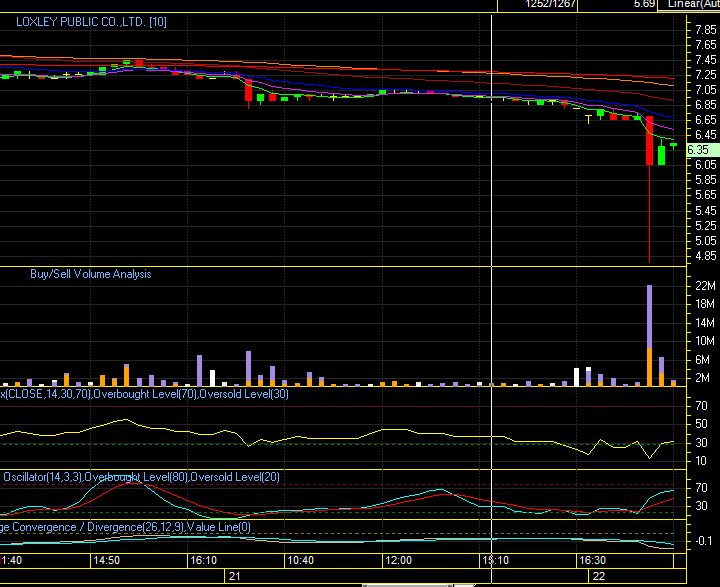
Task: Click the 16:10 time axis marker
Action: click(x=203, y=560)
